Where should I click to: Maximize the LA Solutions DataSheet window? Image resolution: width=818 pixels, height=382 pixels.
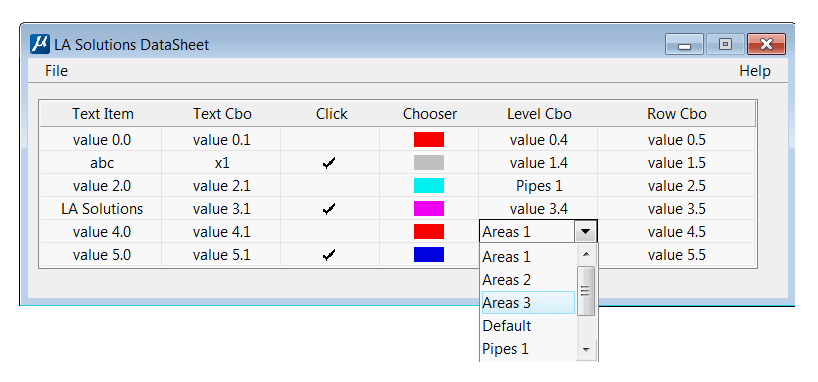click(725, 45)
